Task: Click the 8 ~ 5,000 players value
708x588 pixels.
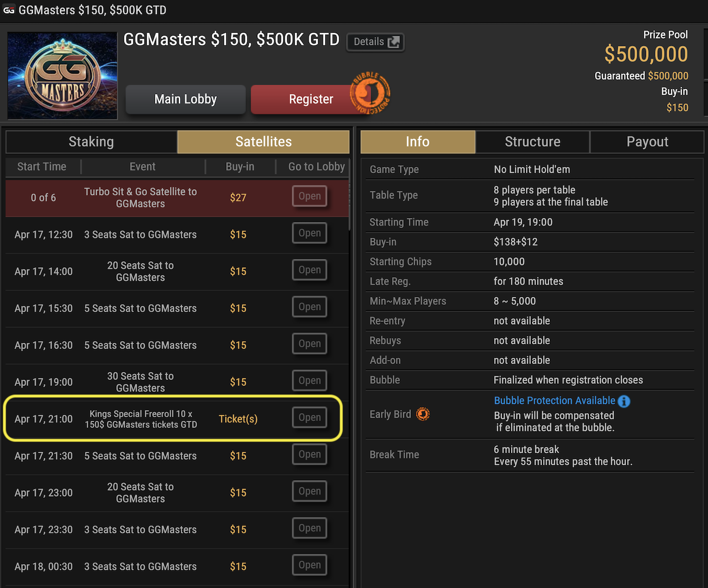Action: (x=514, y=301)
